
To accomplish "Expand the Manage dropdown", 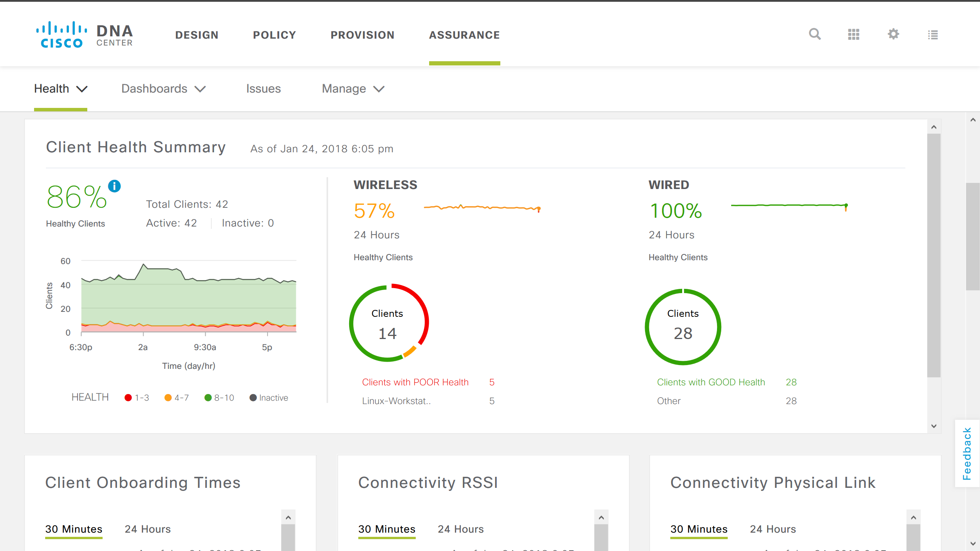I will point(353,89).
